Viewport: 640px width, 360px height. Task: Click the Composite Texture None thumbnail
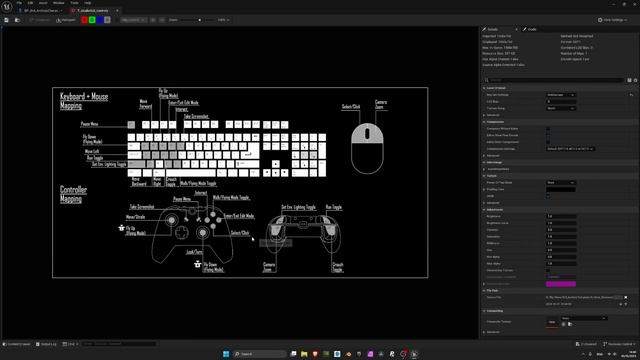552,322
